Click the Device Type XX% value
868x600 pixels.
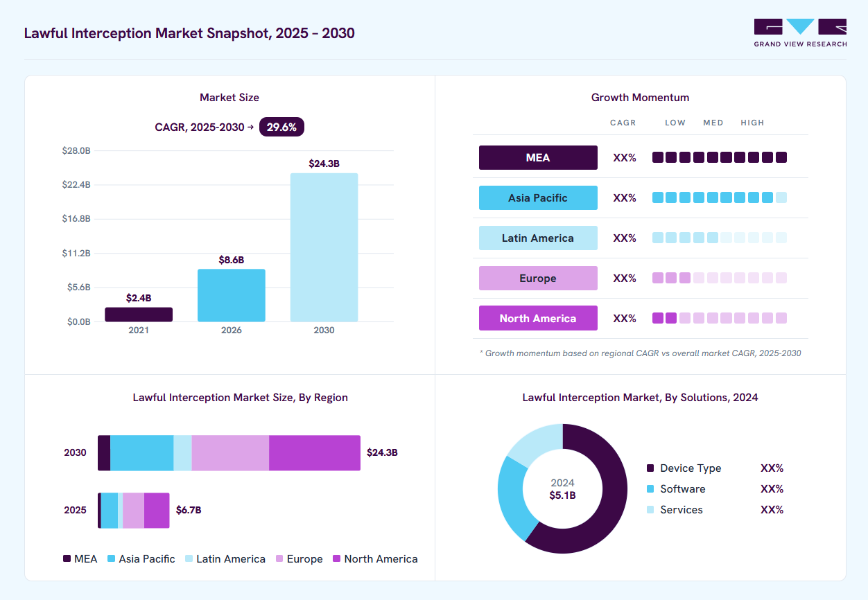pos(772,468)
